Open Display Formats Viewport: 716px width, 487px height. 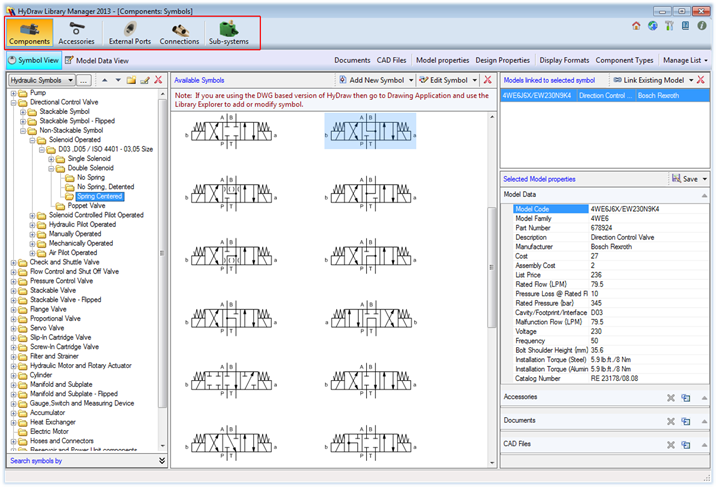coord(564,60)
